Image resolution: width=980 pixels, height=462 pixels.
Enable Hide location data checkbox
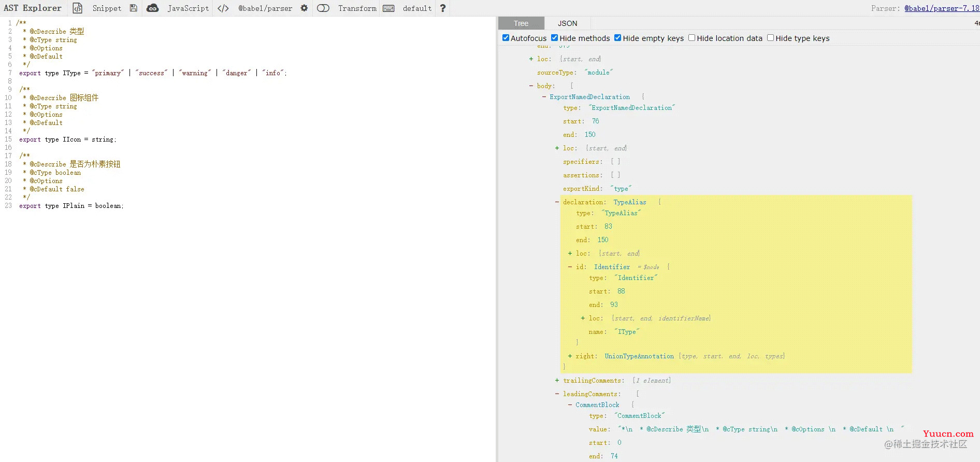[692, 38]
